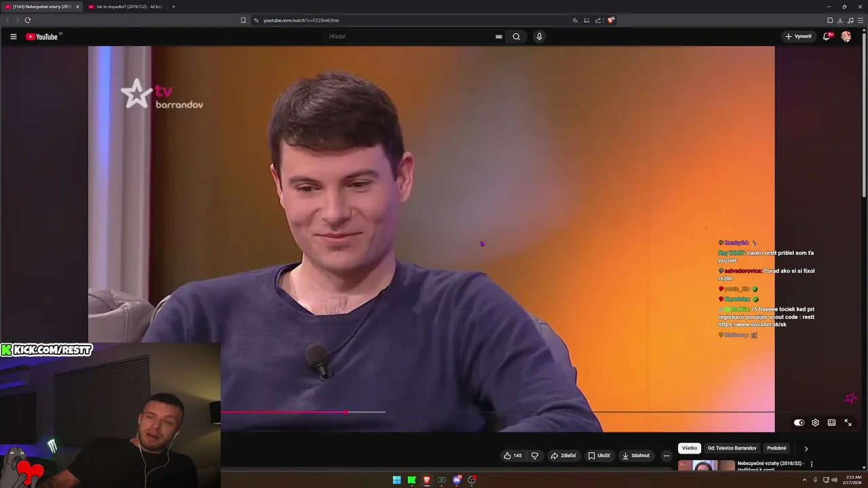
Task: Dislike the video
Action: 534,455
